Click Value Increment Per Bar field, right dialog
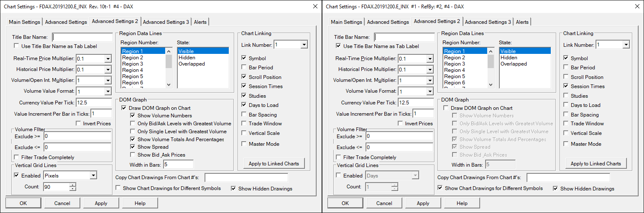 423,114
